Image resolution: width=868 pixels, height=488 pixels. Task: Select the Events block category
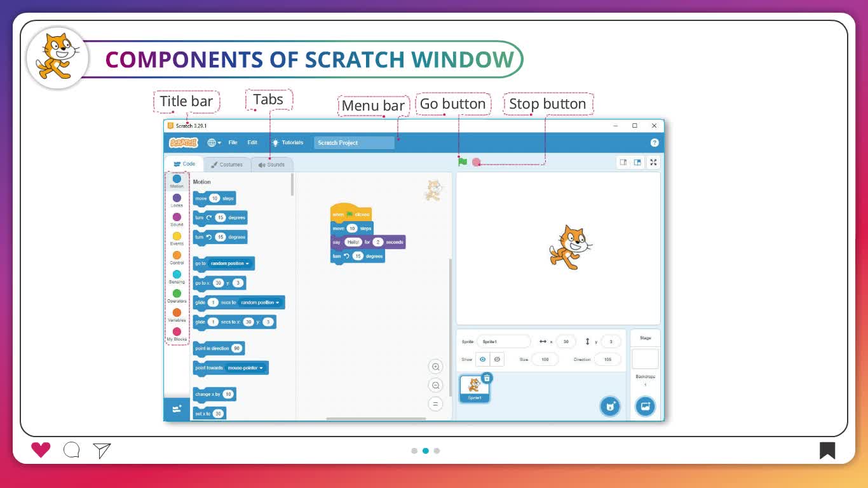[177, 239]
